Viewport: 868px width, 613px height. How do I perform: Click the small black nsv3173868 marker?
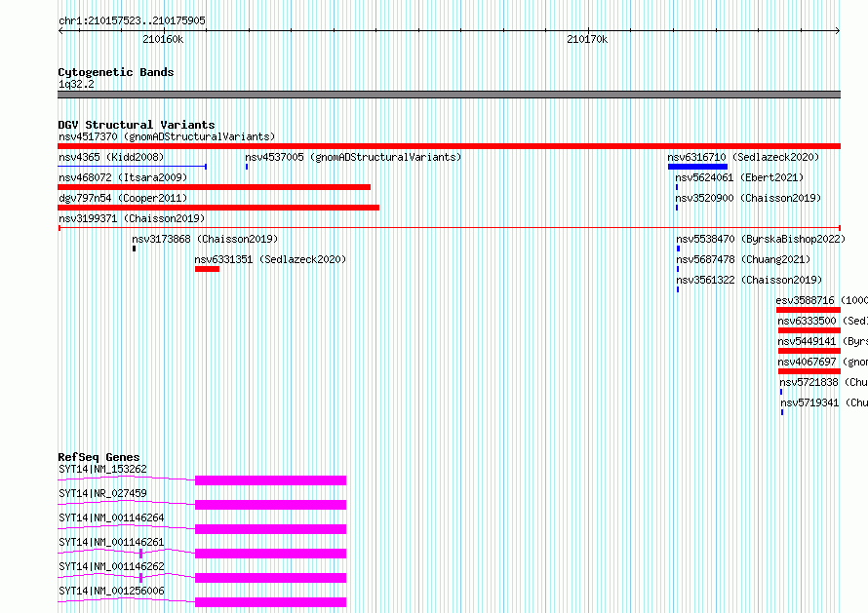click(x=134, y=249)
